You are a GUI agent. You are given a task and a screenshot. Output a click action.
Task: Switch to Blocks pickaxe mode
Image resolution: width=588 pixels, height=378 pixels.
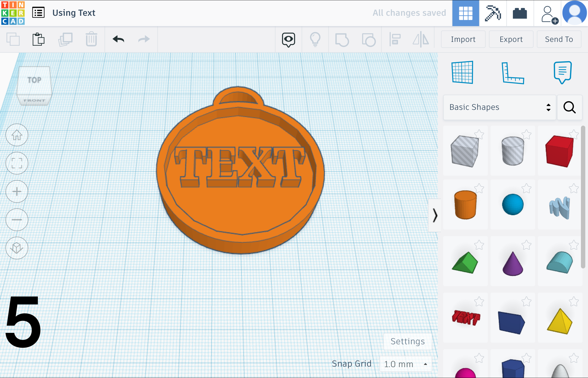(493, 13)
